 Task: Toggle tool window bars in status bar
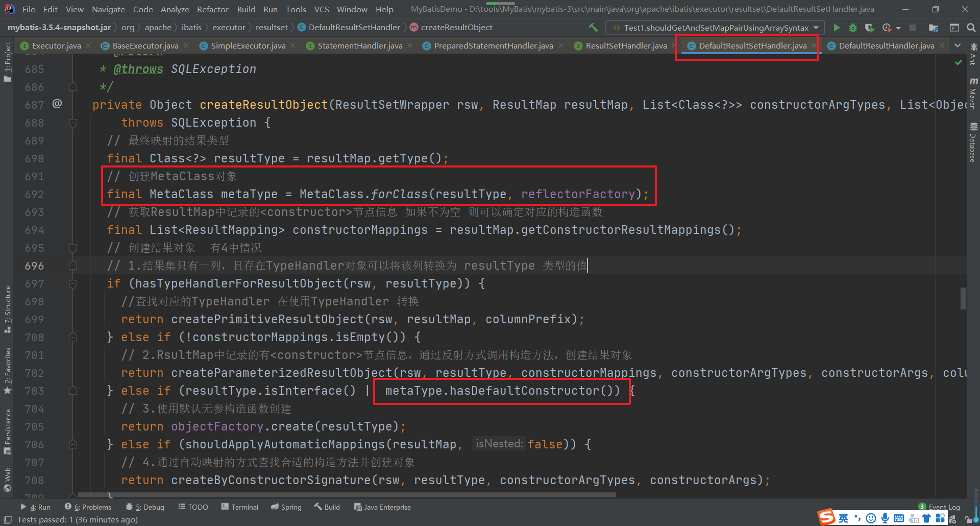tap(7, 519)
